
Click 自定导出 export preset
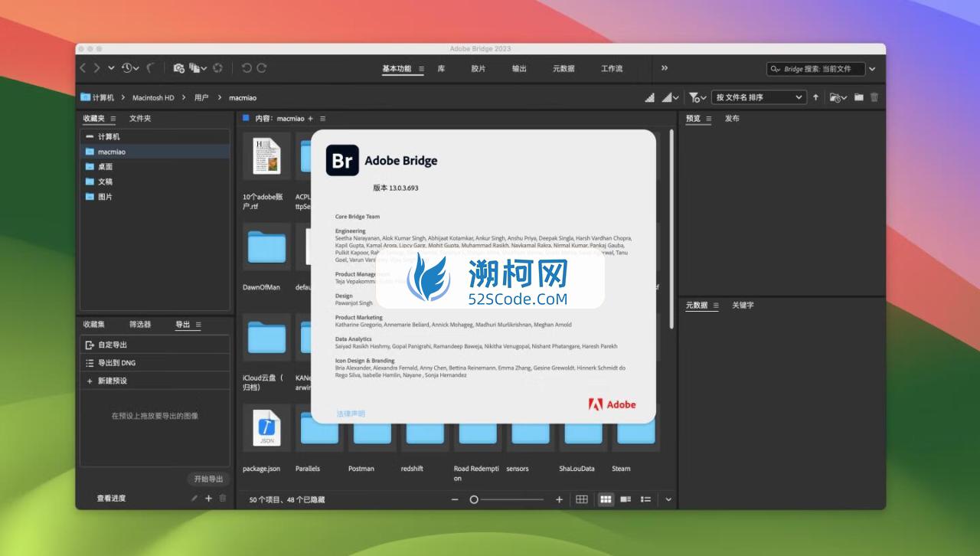(155, 345)
